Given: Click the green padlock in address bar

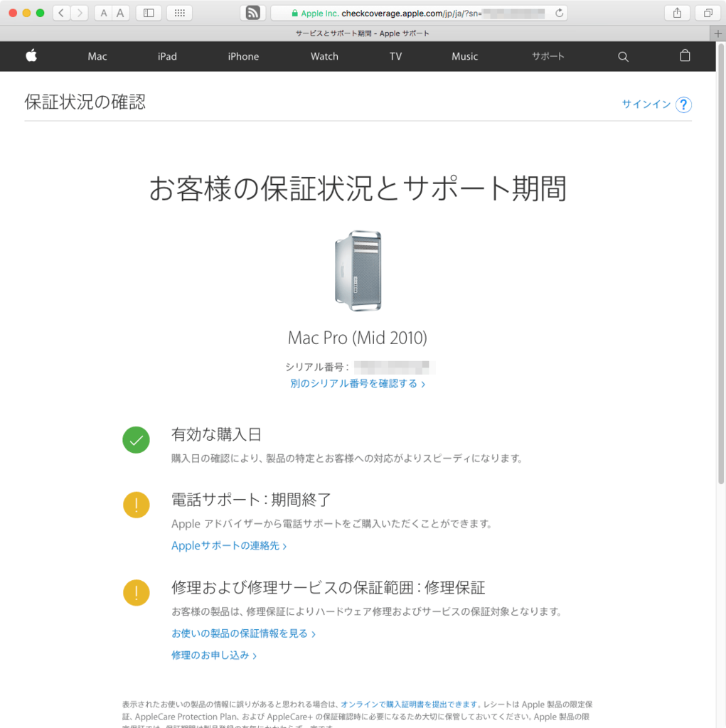Looking at the screenshot, I should [x=294, y=13].
